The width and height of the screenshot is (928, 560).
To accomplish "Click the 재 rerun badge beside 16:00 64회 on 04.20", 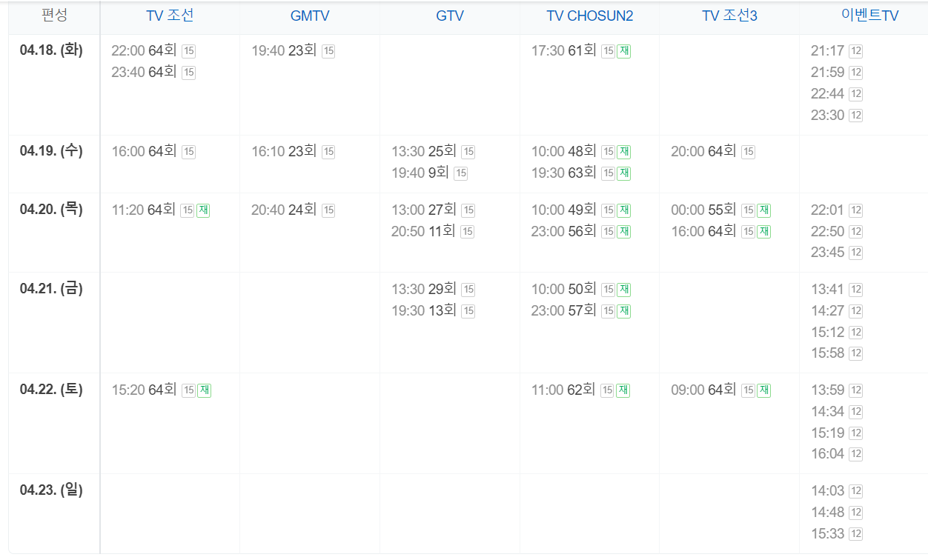I will (x=763, y=231).
